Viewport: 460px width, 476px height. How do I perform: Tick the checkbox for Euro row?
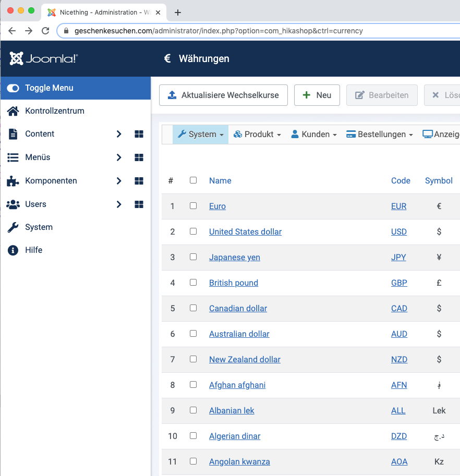point(193,205)
